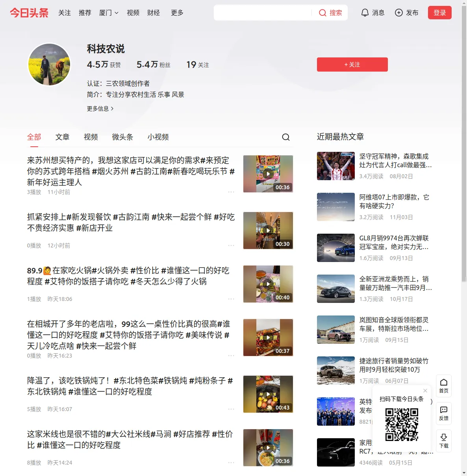Screen dimensions: 467x476
Task: Click the 发布 publish link
Action: [412, 13]
